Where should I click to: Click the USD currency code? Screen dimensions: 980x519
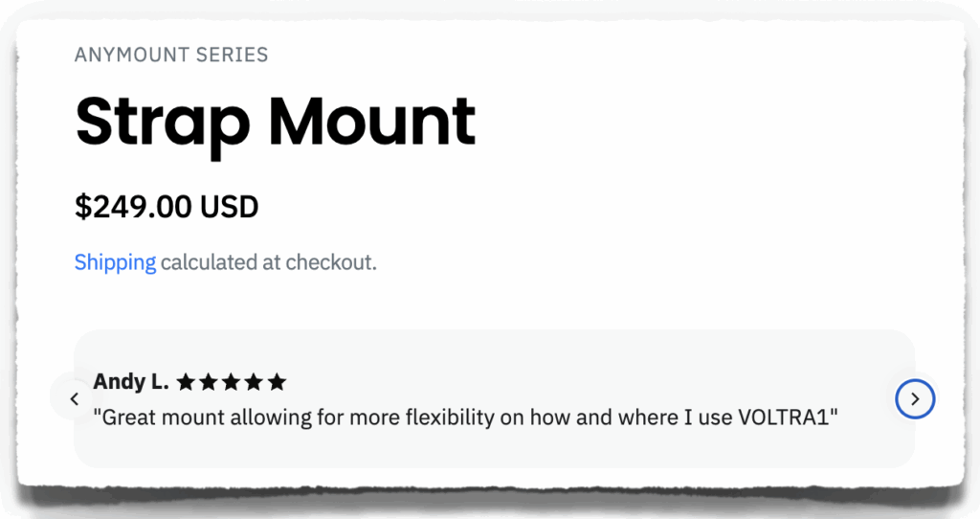(230, 207)
